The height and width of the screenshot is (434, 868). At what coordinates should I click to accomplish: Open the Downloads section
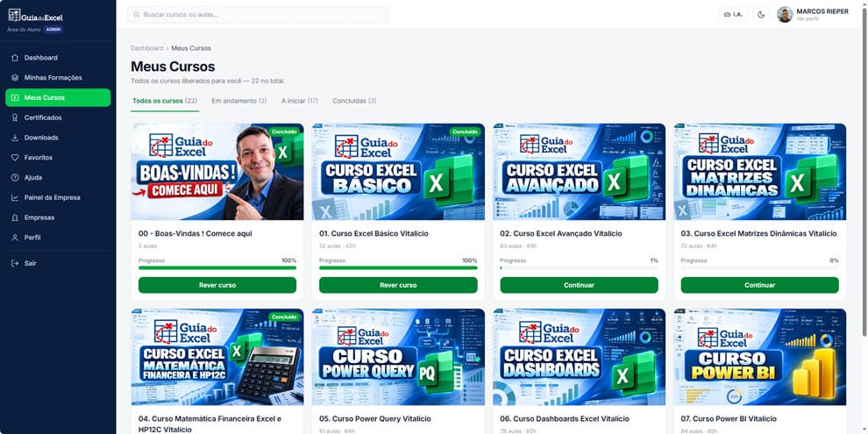58,138
